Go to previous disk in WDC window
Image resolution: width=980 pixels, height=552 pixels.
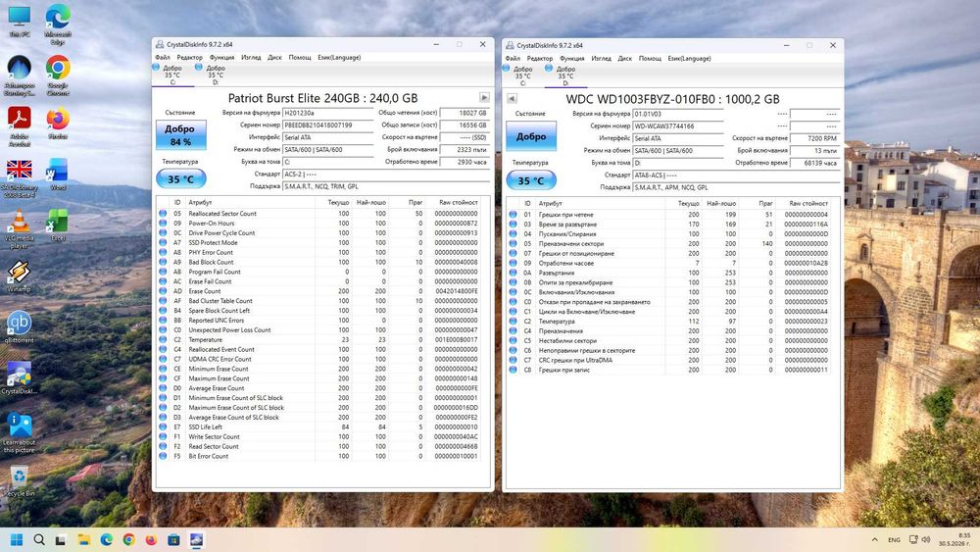click(x=512, y=98)
